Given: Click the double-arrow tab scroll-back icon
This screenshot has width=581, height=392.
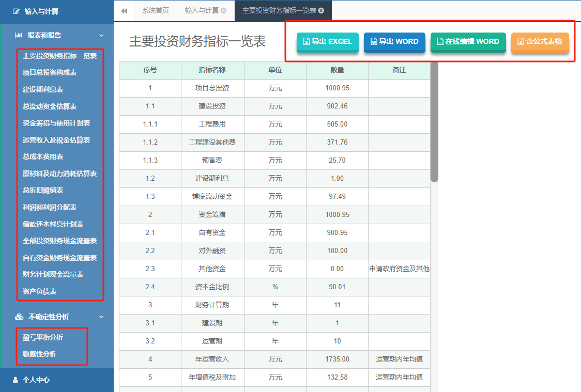Looking at the screenshot, I should tap(124, 11).
